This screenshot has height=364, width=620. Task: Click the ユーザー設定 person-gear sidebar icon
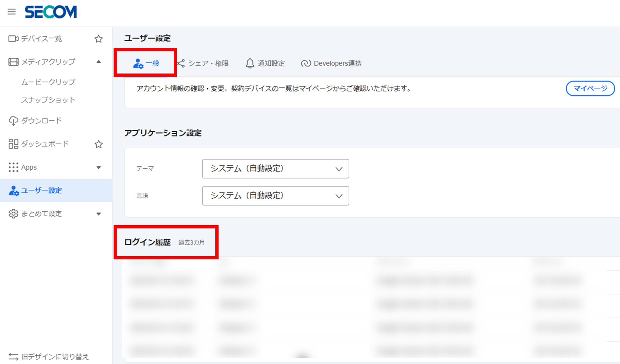[x=14, y=191]
